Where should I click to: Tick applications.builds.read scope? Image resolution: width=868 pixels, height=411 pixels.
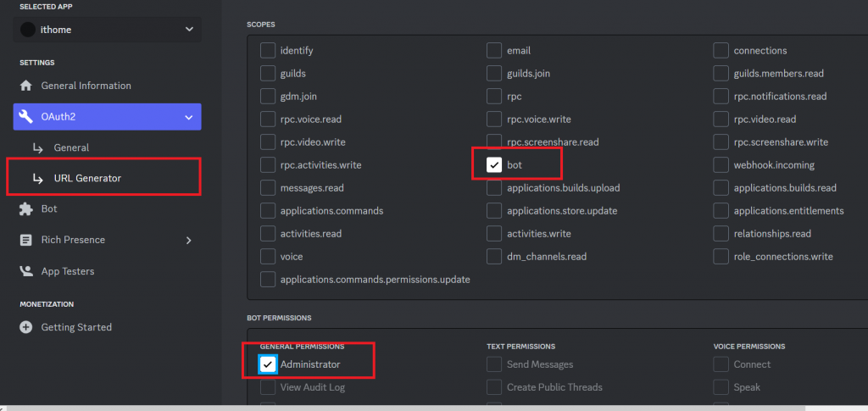[x=721, y=188]
